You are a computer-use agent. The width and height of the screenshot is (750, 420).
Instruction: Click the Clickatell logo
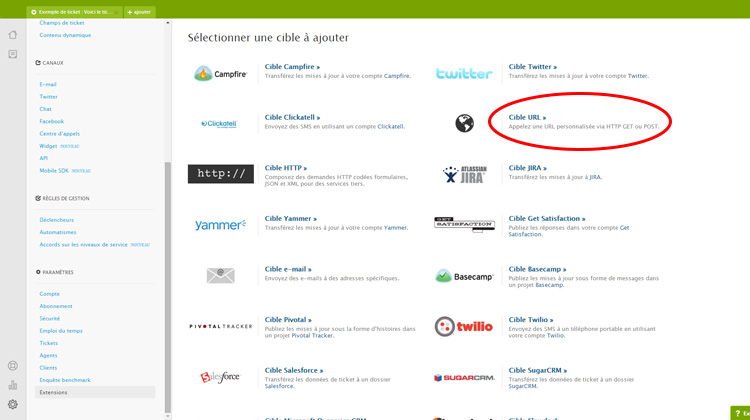219,124
